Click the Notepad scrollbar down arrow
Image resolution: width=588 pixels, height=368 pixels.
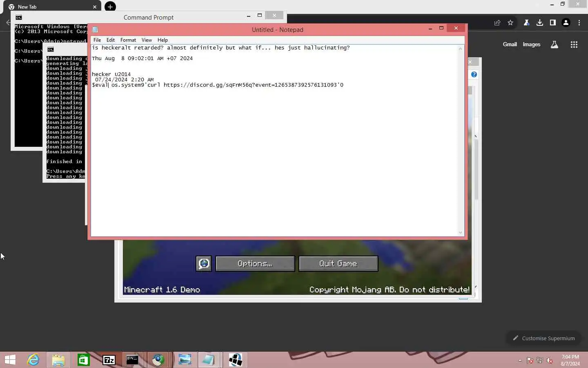(x=460, y=233)
